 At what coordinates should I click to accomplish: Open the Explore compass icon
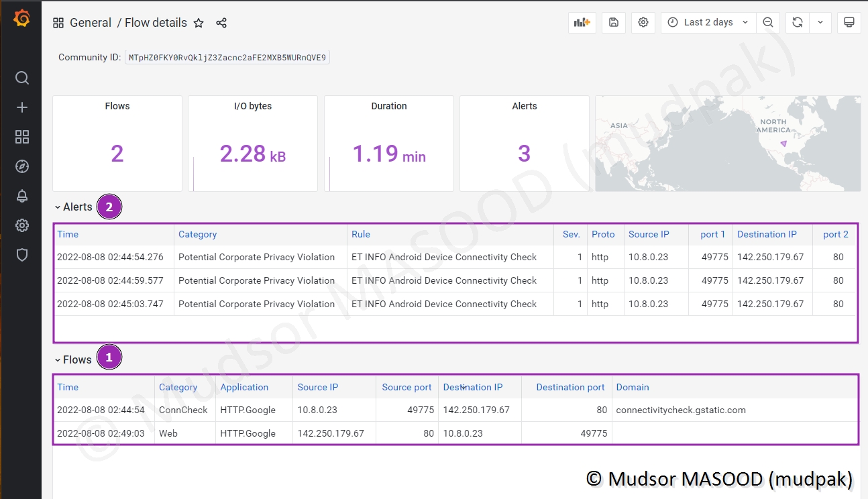[x=22, y=166]
